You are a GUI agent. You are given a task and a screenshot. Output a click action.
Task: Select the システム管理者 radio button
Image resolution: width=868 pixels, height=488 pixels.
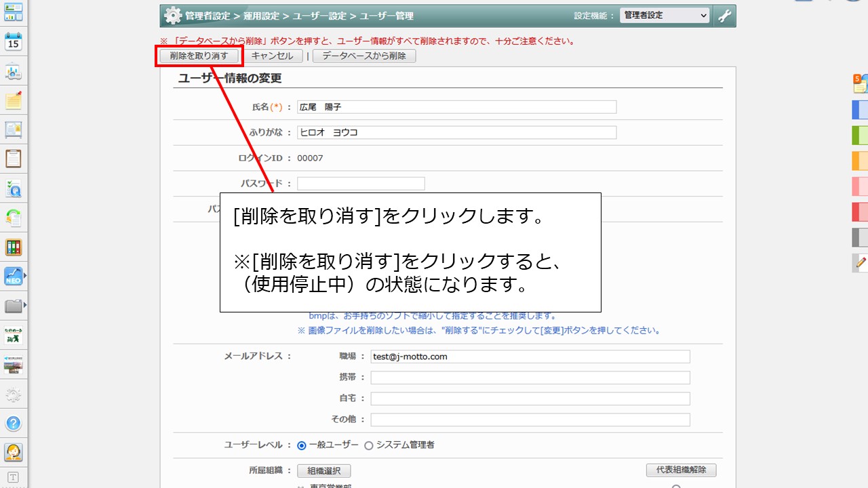point(369,445)
